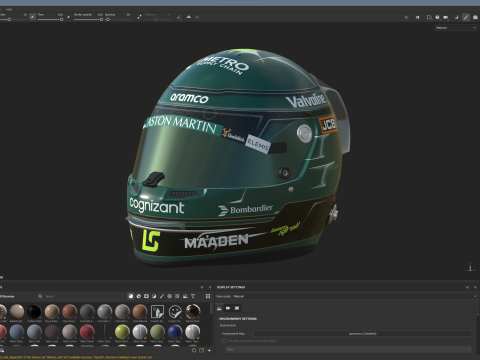Screen dimensions: 480x360
Task: Switch to Viewport settings tab in Display Settings
Action: (237, 308)
